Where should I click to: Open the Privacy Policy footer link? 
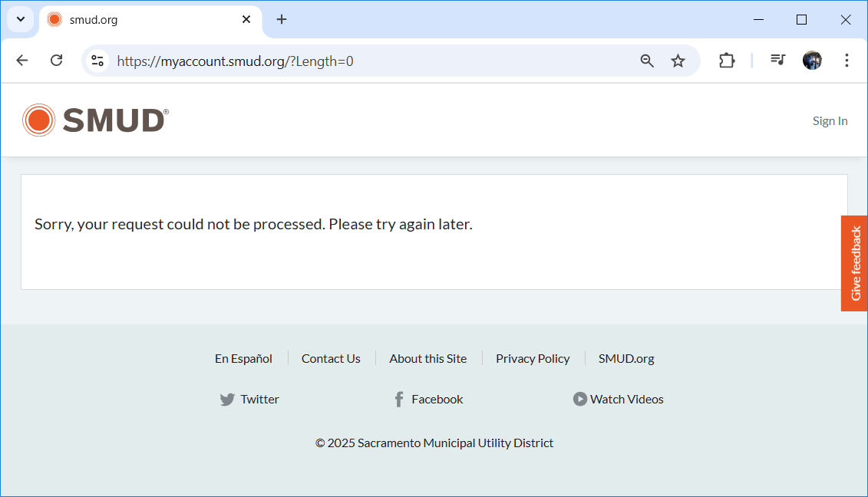[533, 358]
